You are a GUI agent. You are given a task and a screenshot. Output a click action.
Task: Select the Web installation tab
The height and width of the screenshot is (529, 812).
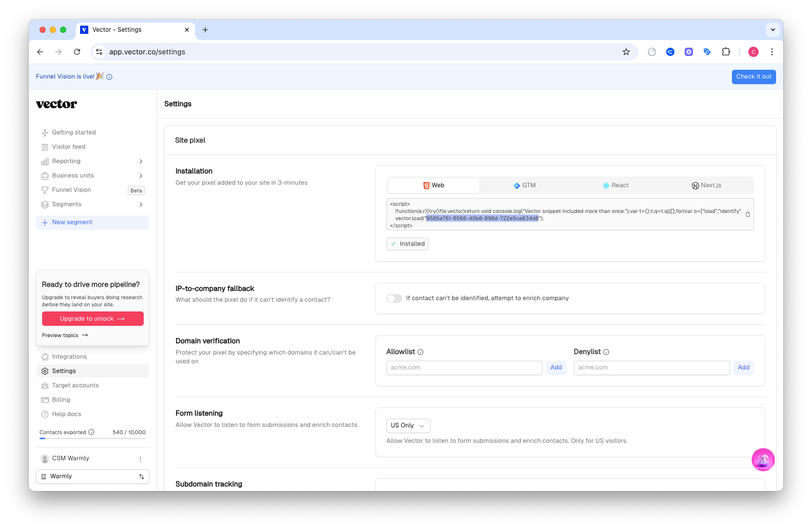click(x=434, y=186)
